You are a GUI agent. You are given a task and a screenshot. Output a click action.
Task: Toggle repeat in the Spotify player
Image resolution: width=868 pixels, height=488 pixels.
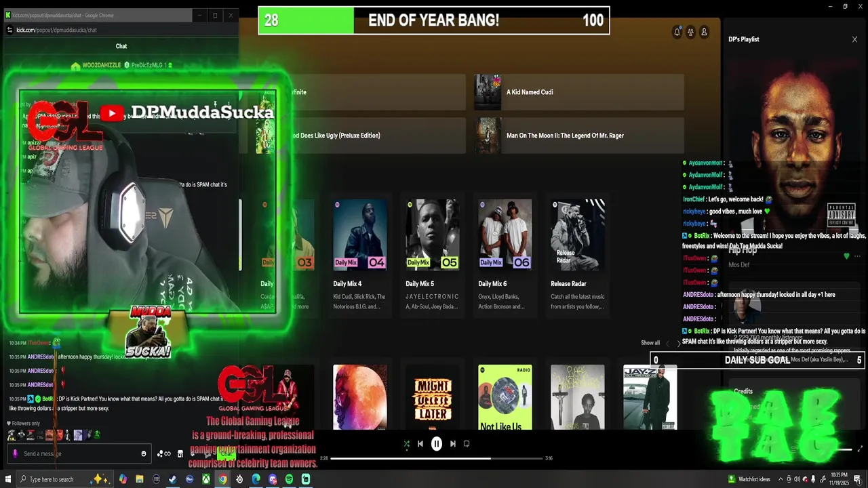tap(467, 444)
